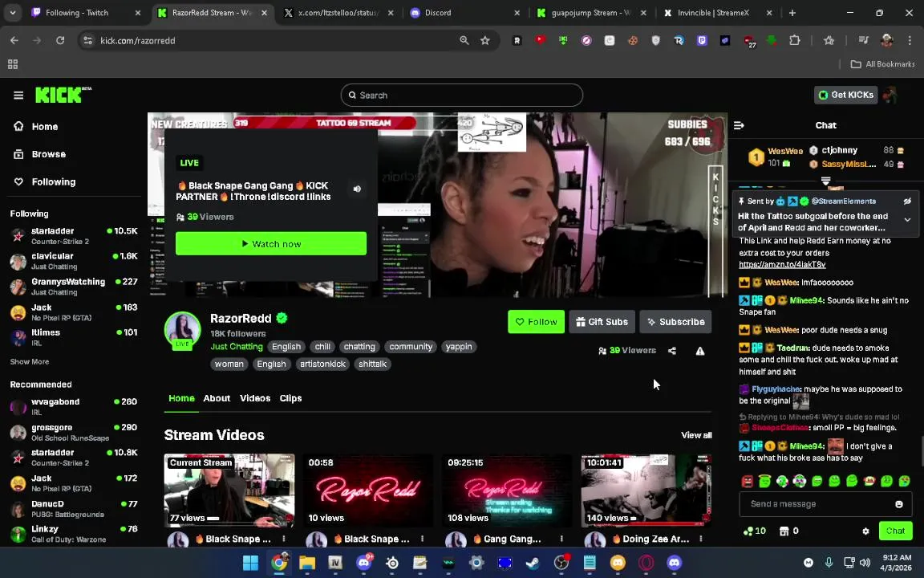
Task: Open options menu for Gang Gang video
Action: pyautogui.click(x=561, y=539)
